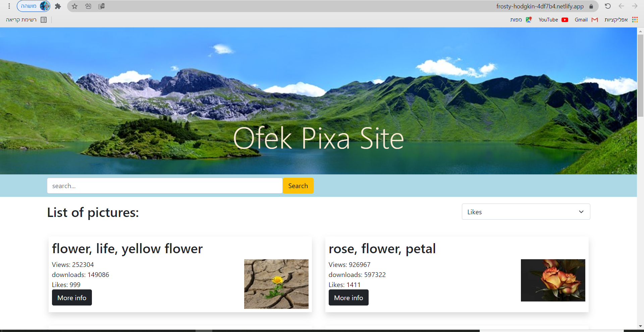Bookmark this page with the star icon
This screenshot has width=644, height=332.
point(75,6)
